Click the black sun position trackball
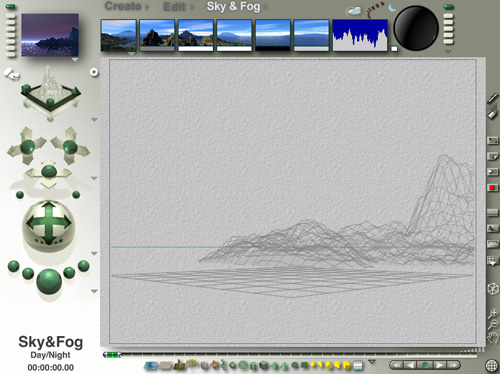 pos(416,28)
